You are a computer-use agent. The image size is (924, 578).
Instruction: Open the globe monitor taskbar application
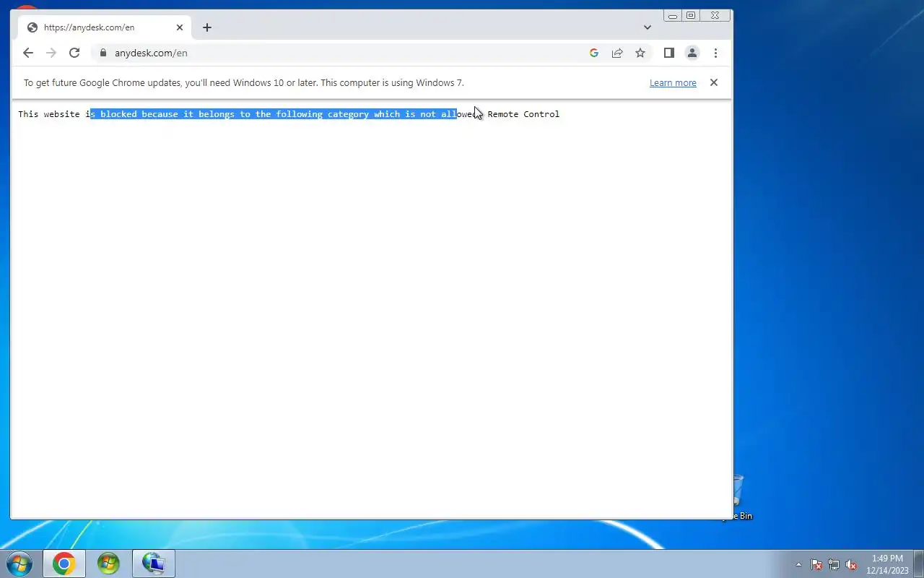pos(153,564)
